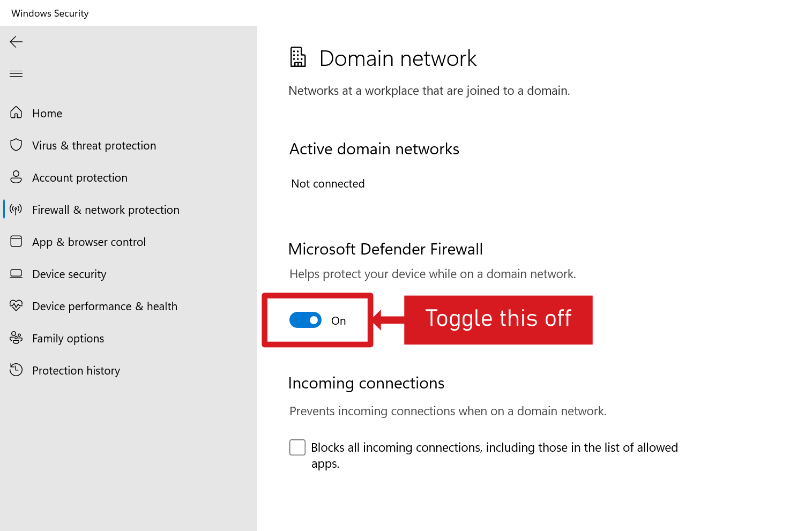Click the App & browser control window icon
This screenshot has height=531, width=812.
coord(16,241)
